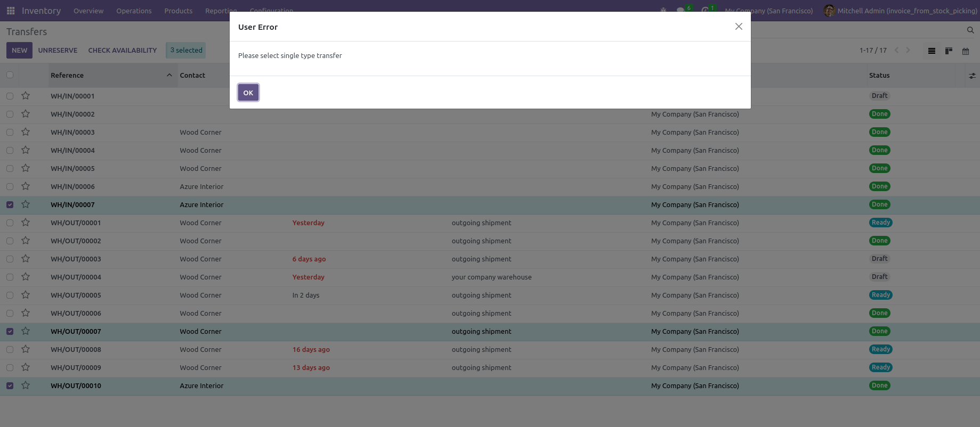Viewport: 980px width, 427px height.
Task: Open the Operations menu
Action: (134, 11)
